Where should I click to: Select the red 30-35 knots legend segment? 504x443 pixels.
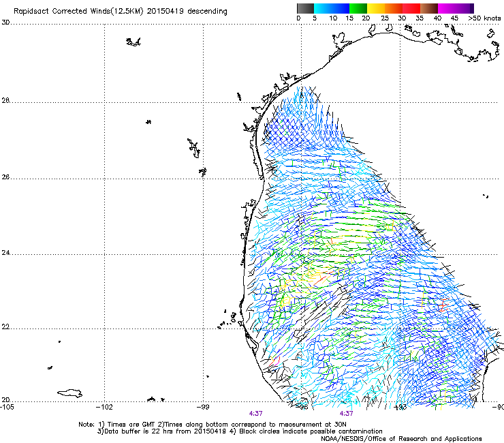point(411,8)
